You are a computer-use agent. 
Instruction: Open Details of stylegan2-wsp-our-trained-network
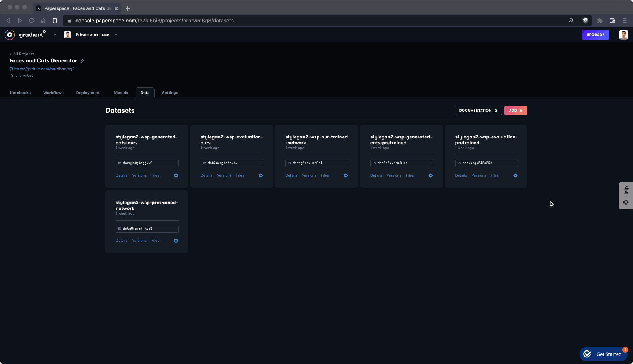point(291,175)
